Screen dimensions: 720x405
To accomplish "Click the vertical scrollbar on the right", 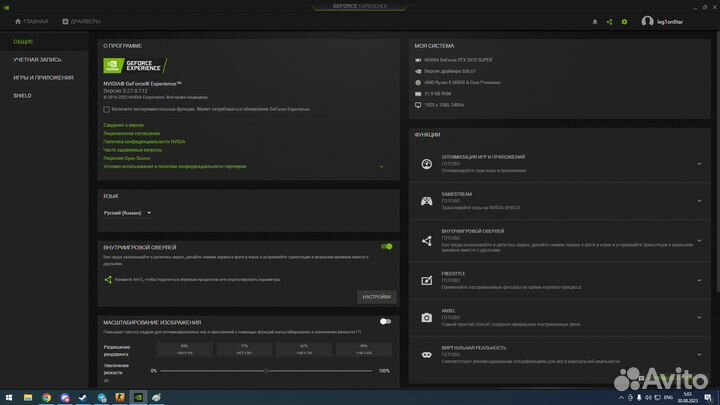I will (717, 161).
